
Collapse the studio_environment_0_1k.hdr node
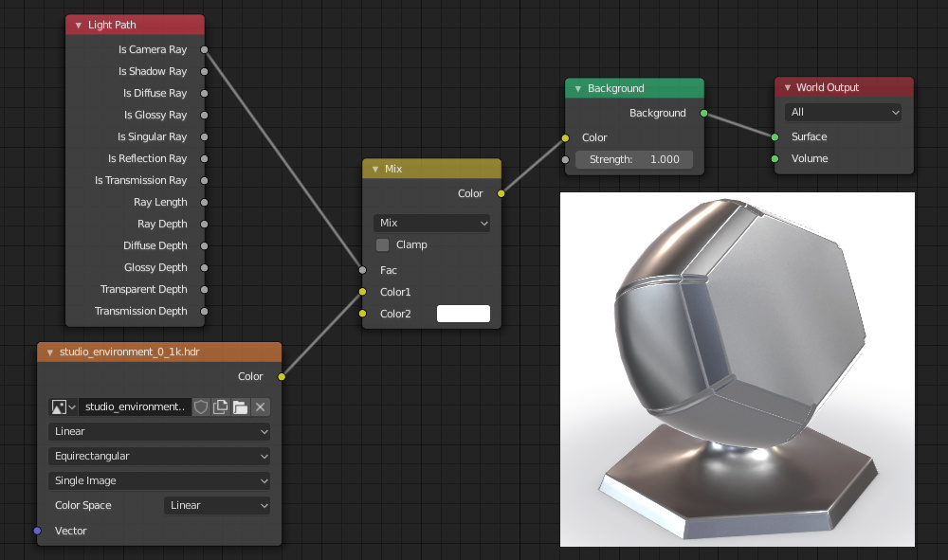click(x=50, y=352)
